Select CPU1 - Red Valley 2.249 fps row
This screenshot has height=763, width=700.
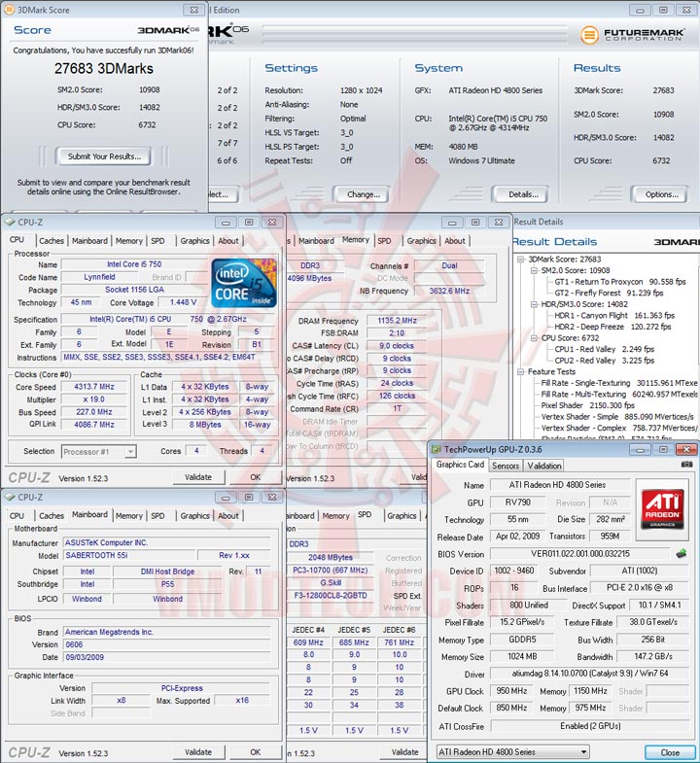pos(604,349)
